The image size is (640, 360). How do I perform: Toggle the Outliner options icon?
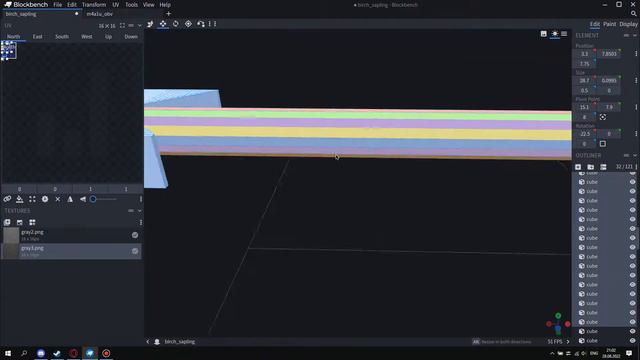coord(603,167)
